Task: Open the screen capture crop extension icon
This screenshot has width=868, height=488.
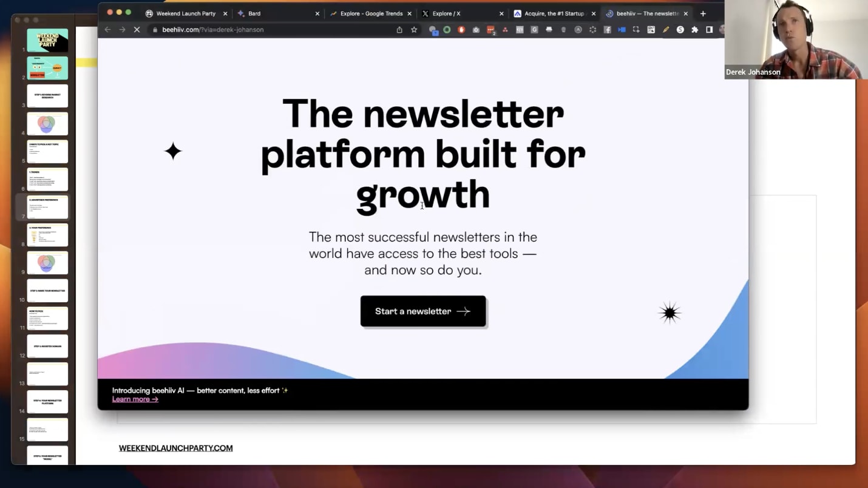Action: 636,30
